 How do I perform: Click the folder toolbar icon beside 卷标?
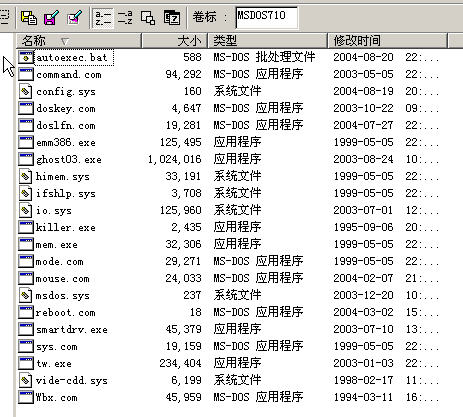[172, 17]
